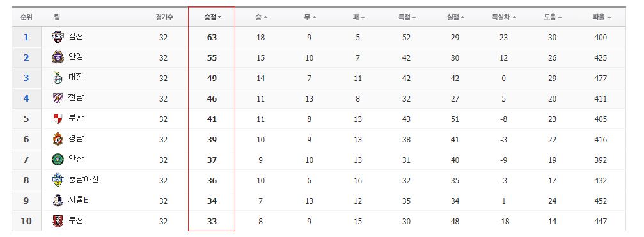The image size is (644, 237).
Task: Click the 김천 team emblem icon
Action: pos(58,37)
